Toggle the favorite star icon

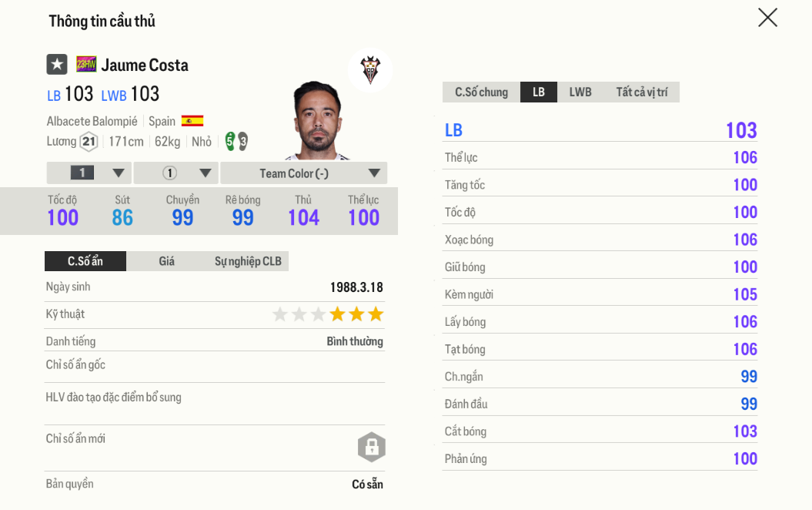tap(57, 65)
